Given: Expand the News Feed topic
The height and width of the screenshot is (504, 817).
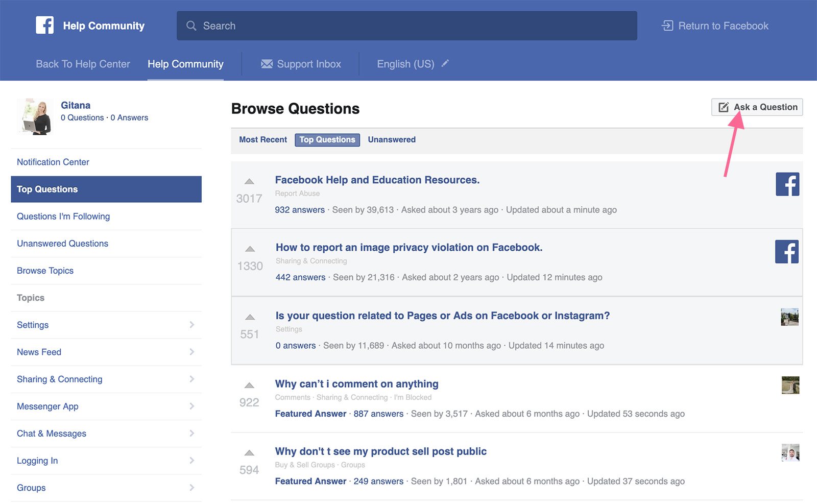Looking at the screenshot, I should (x=192, y=352).
